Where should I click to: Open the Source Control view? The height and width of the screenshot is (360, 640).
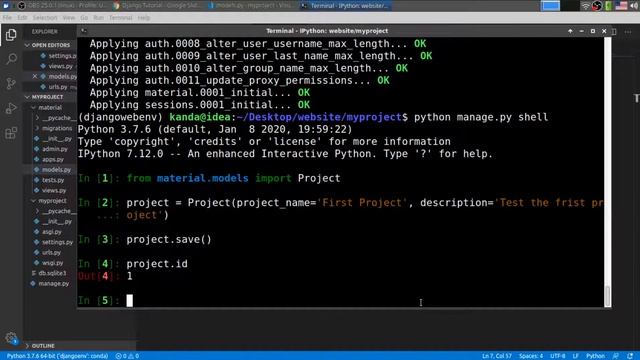pos(11,84)
